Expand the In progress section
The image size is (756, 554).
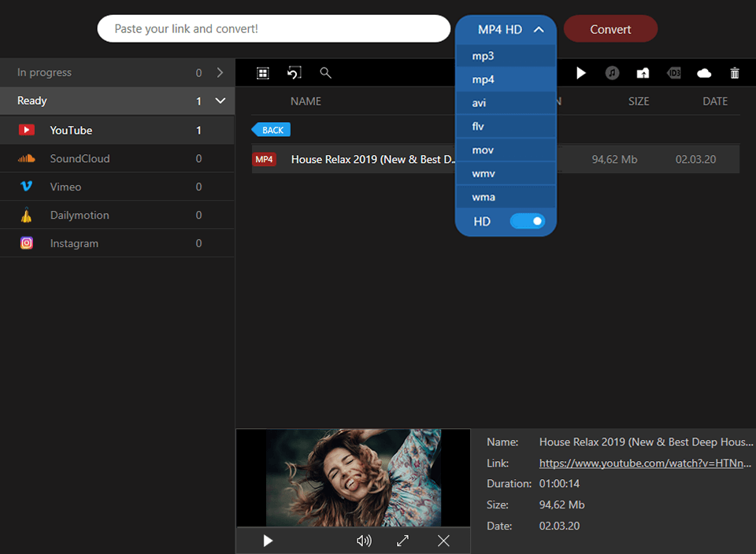pos(220,72)
